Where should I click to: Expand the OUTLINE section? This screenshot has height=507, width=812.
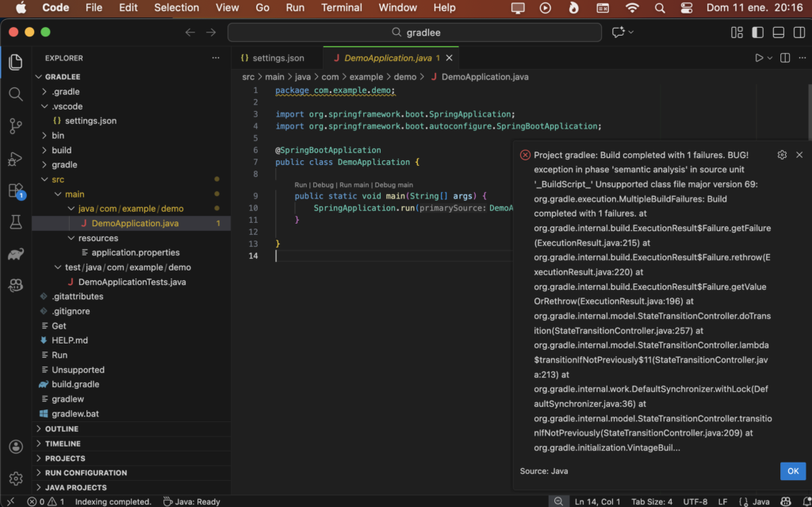point(61,429)
